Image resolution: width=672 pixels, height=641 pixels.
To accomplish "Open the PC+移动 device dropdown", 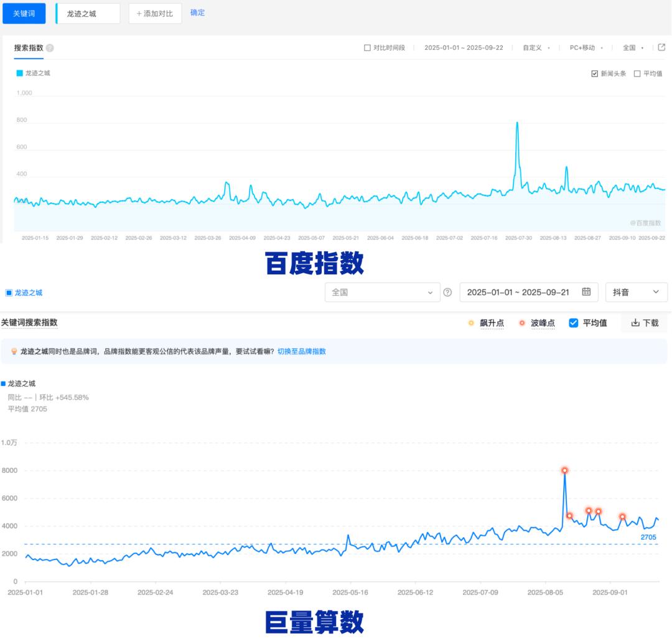I will point(586,48).
